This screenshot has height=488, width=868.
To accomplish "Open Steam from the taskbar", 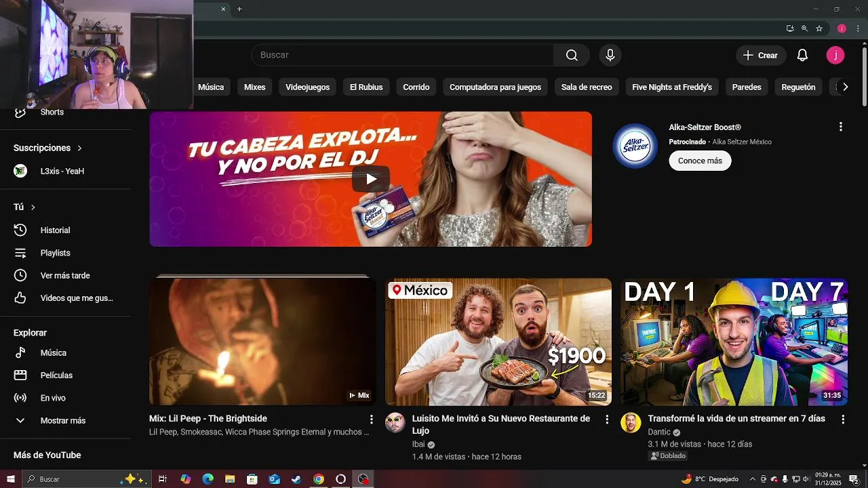I will (x=296, y=479).
